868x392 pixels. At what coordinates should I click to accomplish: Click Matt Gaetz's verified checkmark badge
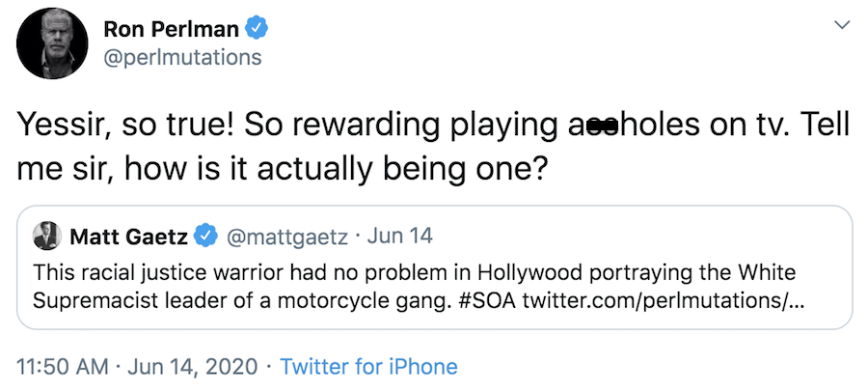(204, 236)
